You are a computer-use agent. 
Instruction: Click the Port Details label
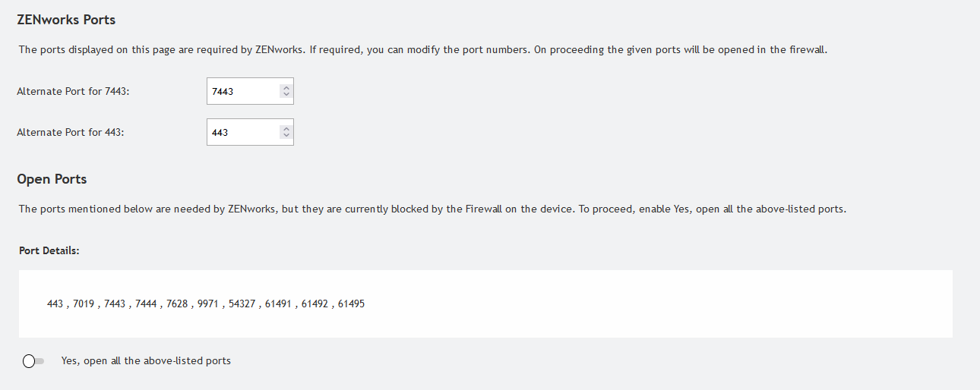click(49, 250)
